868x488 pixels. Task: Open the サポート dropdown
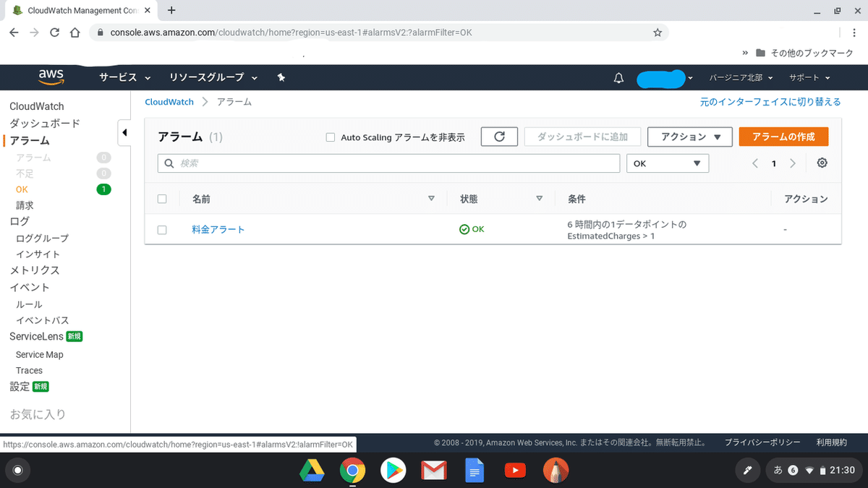click(809, 78)
